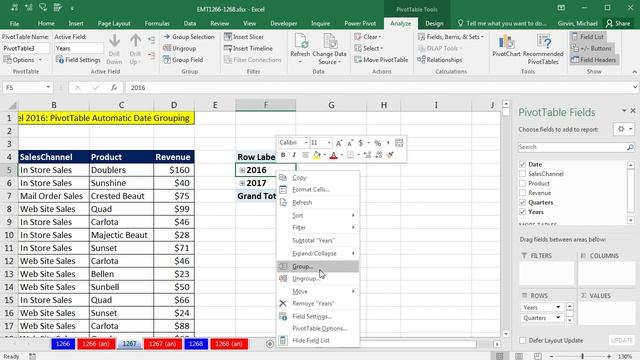Apply percent style in the mini toolbar
This screenshot has height=360, width=640.
pyautogui.click(x=378, y=143)
